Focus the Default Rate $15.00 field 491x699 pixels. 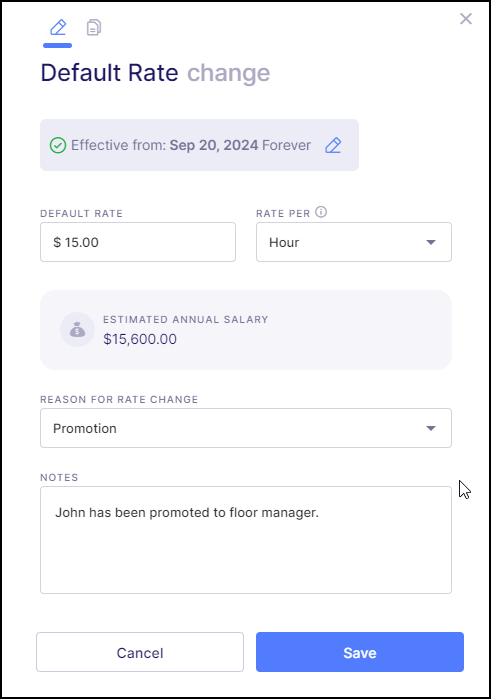138,242
